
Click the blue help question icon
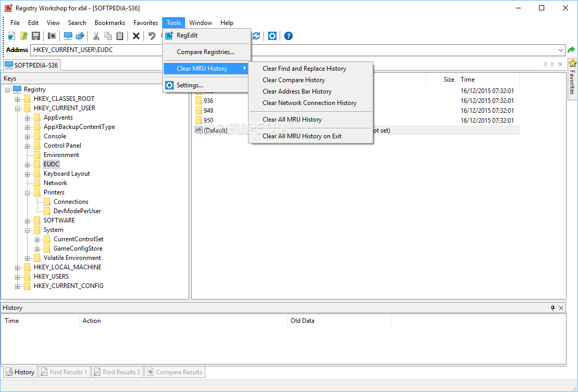point(288,36)
